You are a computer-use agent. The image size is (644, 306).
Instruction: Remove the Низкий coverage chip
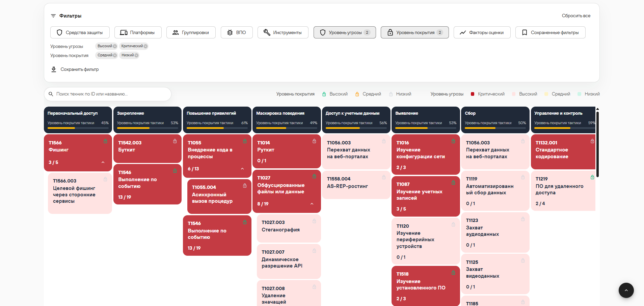[x=136, y=55]
